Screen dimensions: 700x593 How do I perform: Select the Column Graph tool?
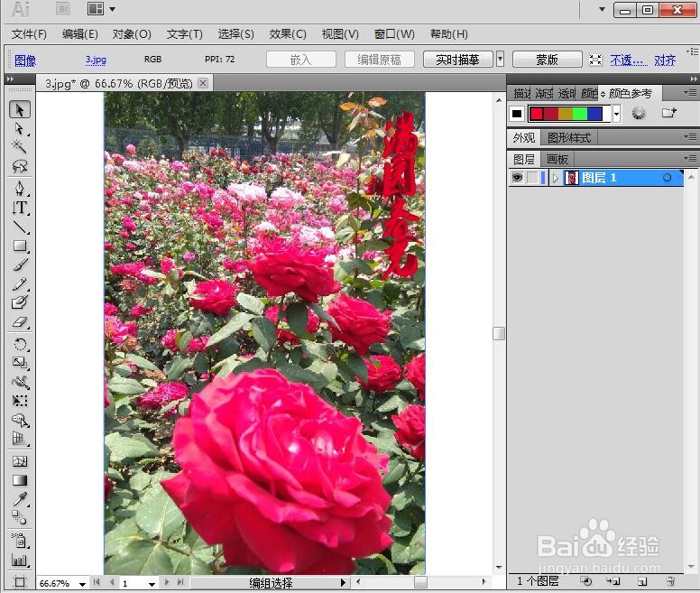[20, 560]
